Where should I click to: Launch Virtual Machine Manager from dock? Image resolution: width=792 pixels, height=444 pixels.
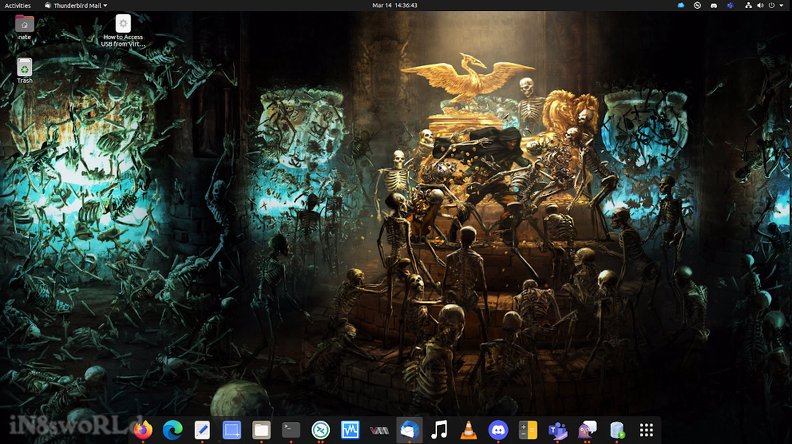pos(379,430)
